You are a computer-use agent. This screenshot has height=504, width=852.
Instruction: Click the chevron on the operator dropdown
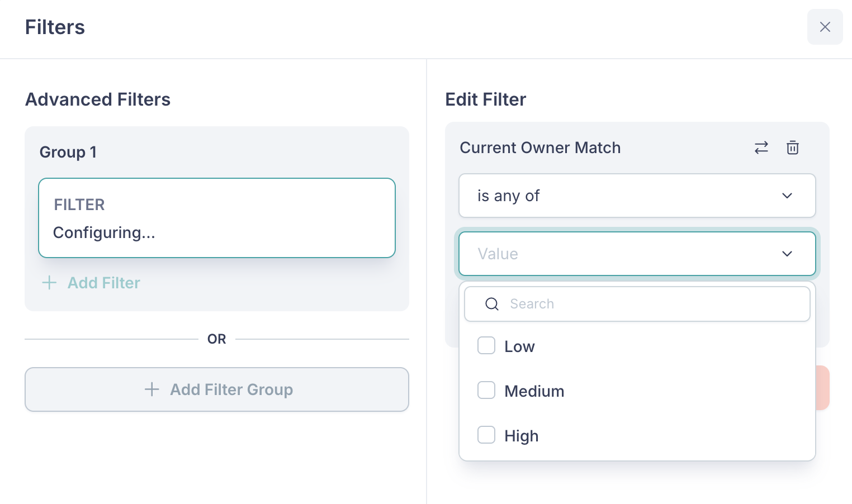pyautogui.click(x=787, y=196)
